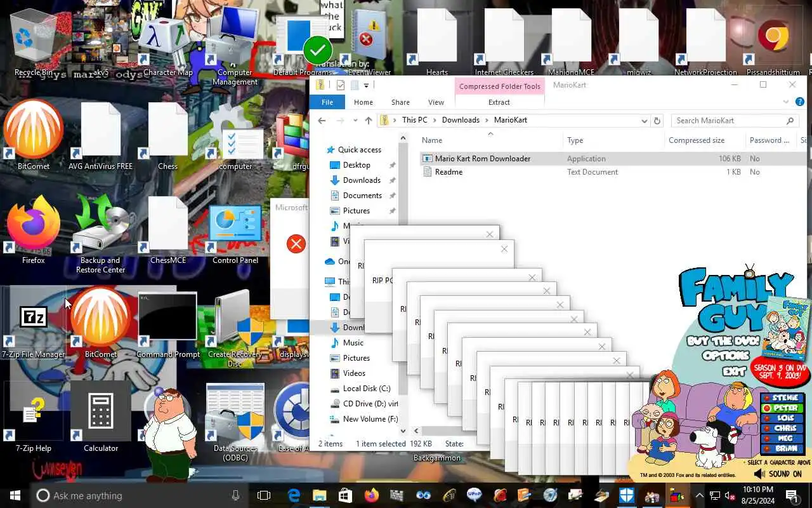Open the 7-Zip Help desktop icon

tap(33, 416)
